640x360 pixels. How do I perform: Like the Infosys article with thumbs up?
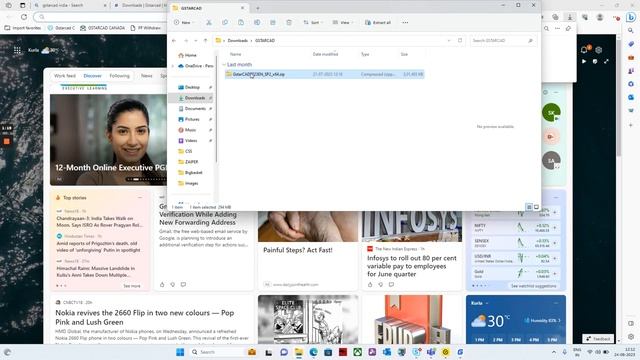click(370, 284)
